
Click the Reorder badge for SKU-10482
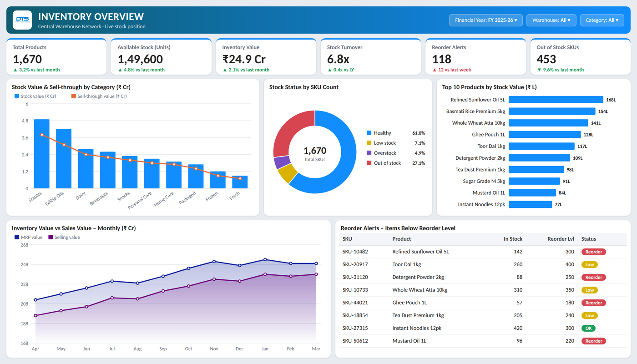point(593,252)
